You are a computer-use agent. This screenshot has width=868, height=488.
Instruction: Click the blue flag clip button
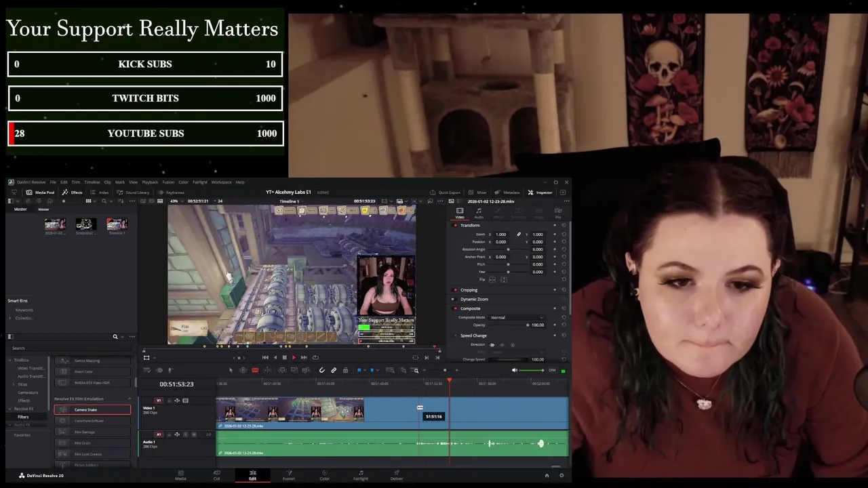coord(359,370)
